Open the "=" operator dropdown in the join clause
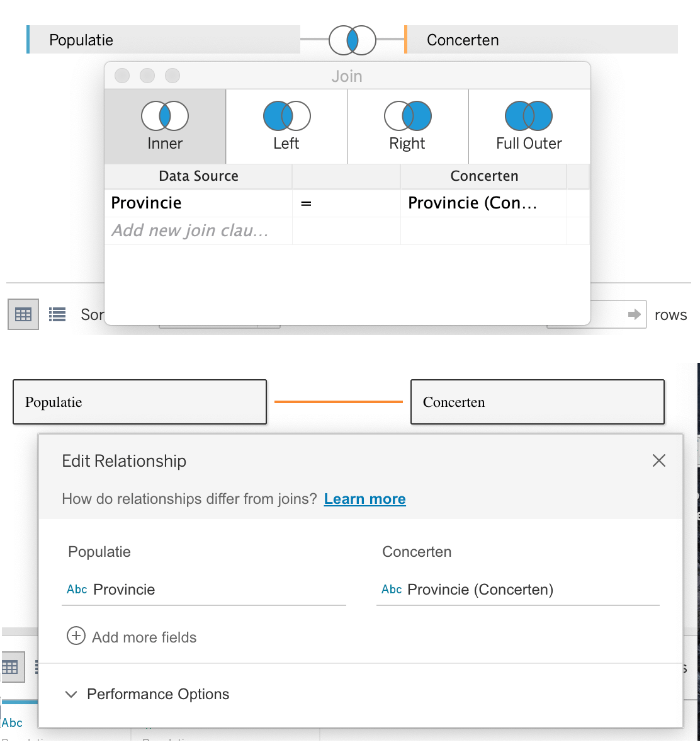This screenshot has height=742, width=700. click(x=346, y=203)
